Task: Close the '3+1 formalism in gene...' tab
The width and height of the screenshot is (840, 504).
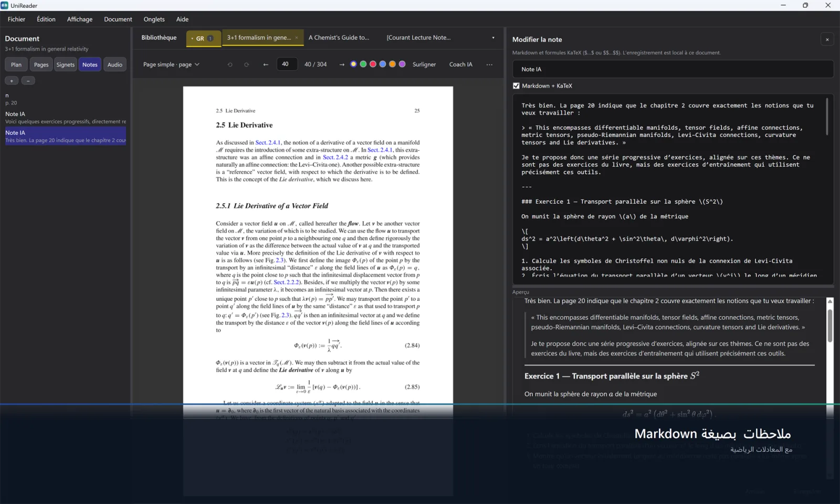Action: 297,38
